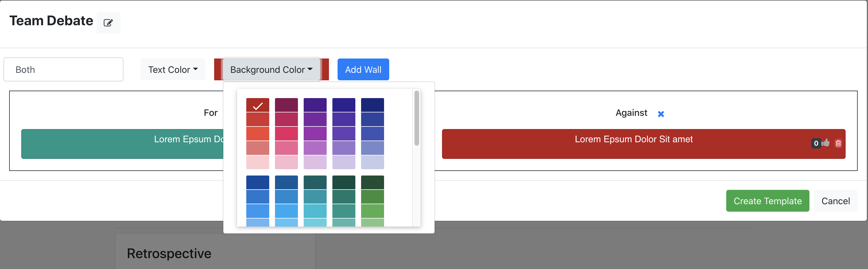Screen dimensions: 868x269
Task: Click the color picker scrollbar thumb
Action: click(417, 118)
